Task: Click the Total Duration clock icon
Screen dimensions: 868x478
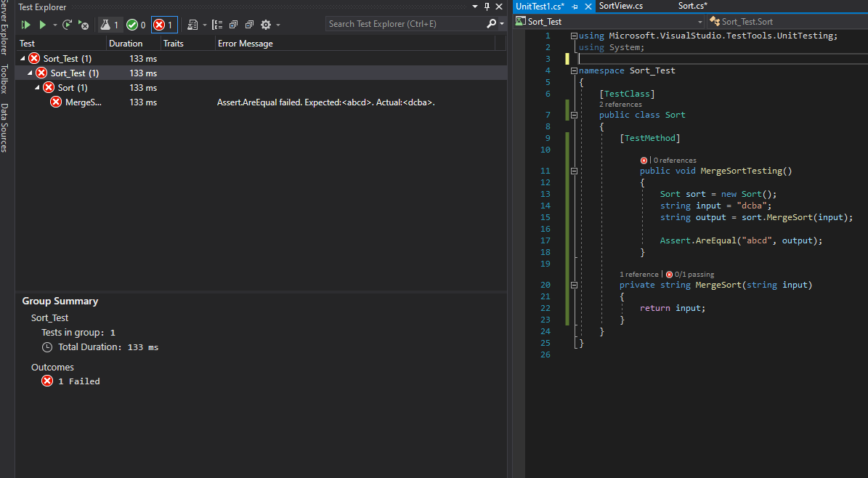Action: [x=47, y=347]
